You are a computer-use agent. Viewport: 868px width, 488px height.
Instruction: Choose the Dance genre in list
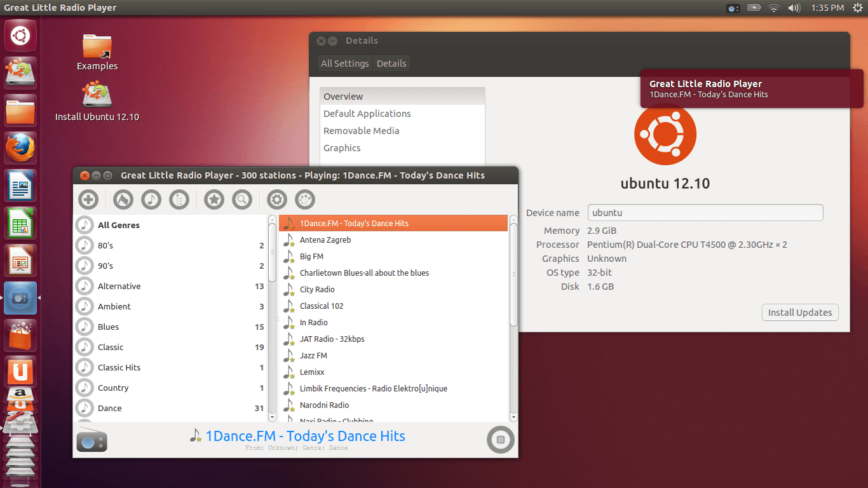pyautogui.click(x=109, y=408)
